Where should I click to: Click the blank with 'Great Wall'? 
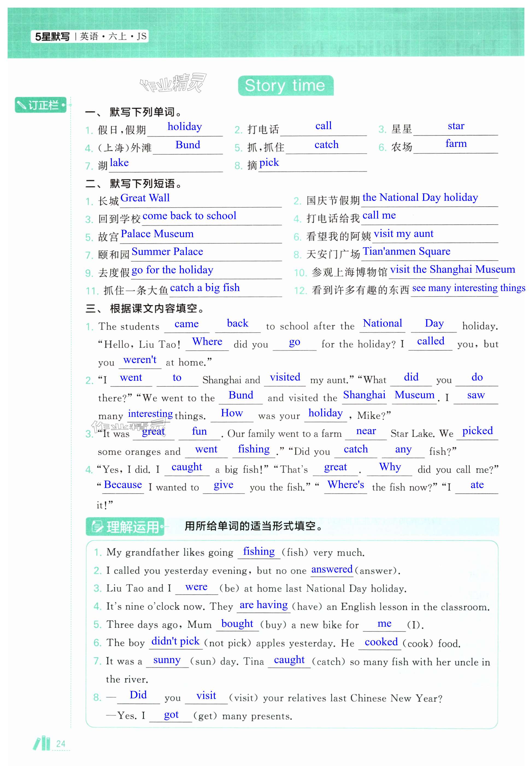(145, 198)
